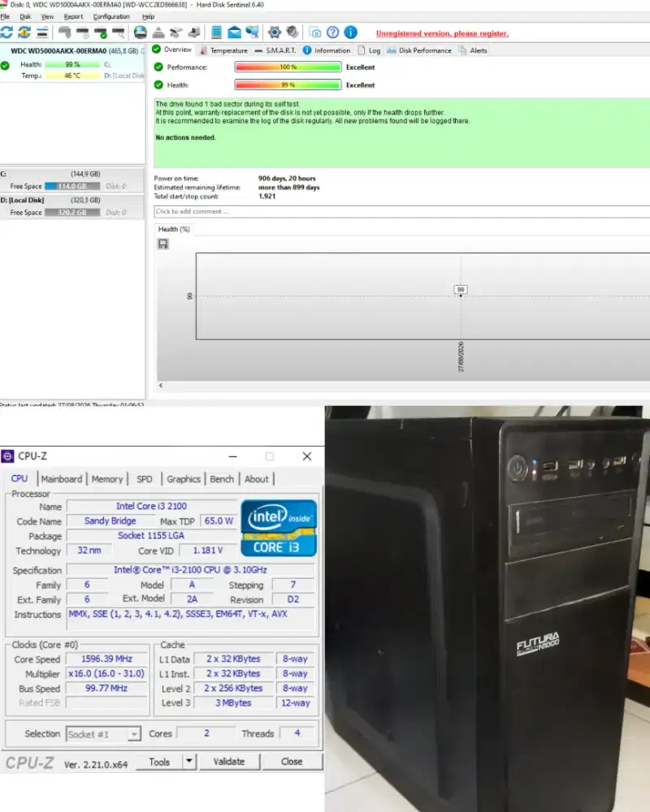Viewport: 650px width, 812px height.
Task: Select the Health (%) graph tab
Action: point(174,229)
